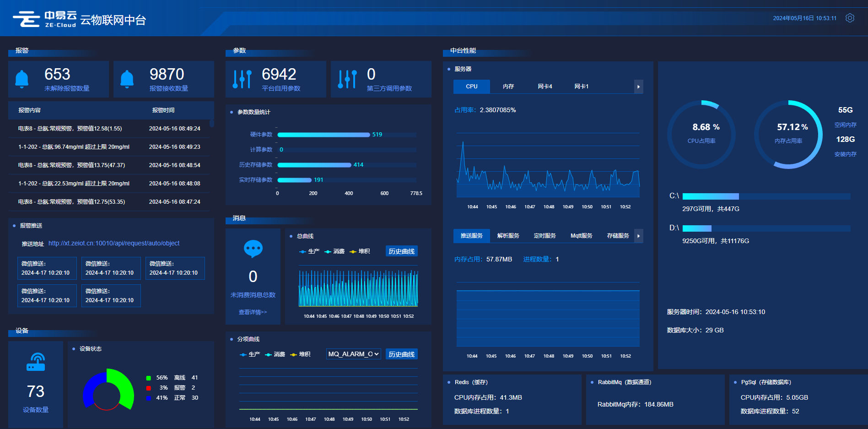Switch to the Mqtt服务 tab
868x429 pixels.
(582, 236)
